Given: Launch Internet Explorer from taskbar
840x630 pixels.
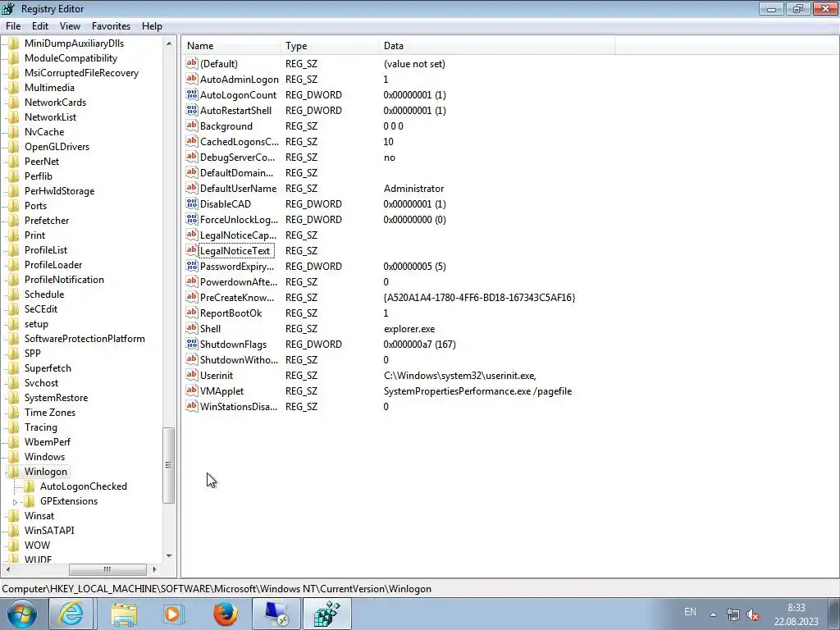Looking at the screenshot, I should point(71,614).
